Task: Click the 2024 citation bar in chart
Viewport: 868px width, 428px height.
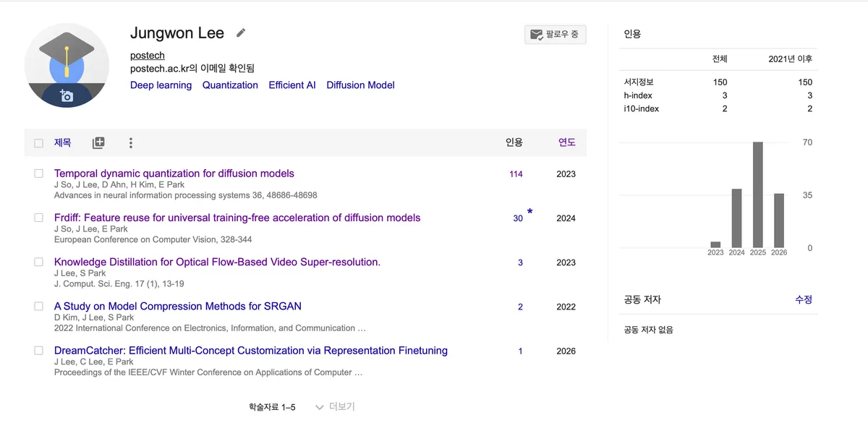Action: [x=737, y=218]
